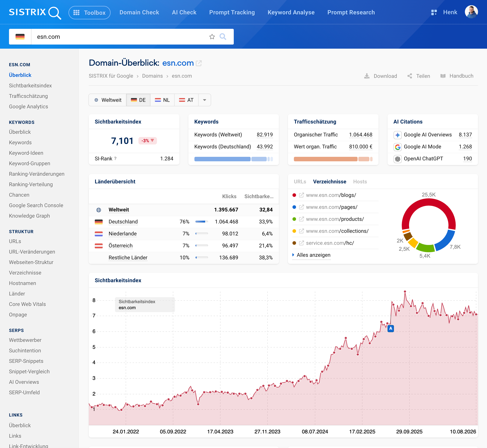Open Keywords (Weltweit) value 82.919
The image size is (487, 448).
click(x=265, y=135)
